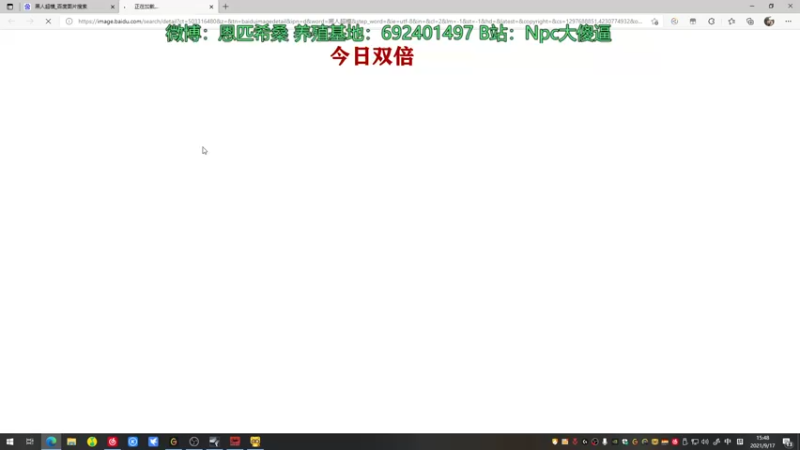Open the Windows Start menu
800x450 pixels.
pos(10,441)
